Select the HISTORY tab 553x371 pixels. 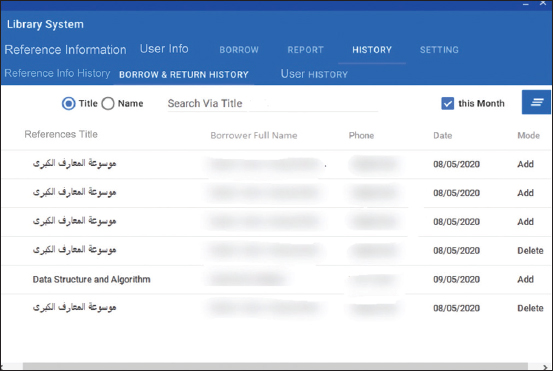click(x=372, y=50)
